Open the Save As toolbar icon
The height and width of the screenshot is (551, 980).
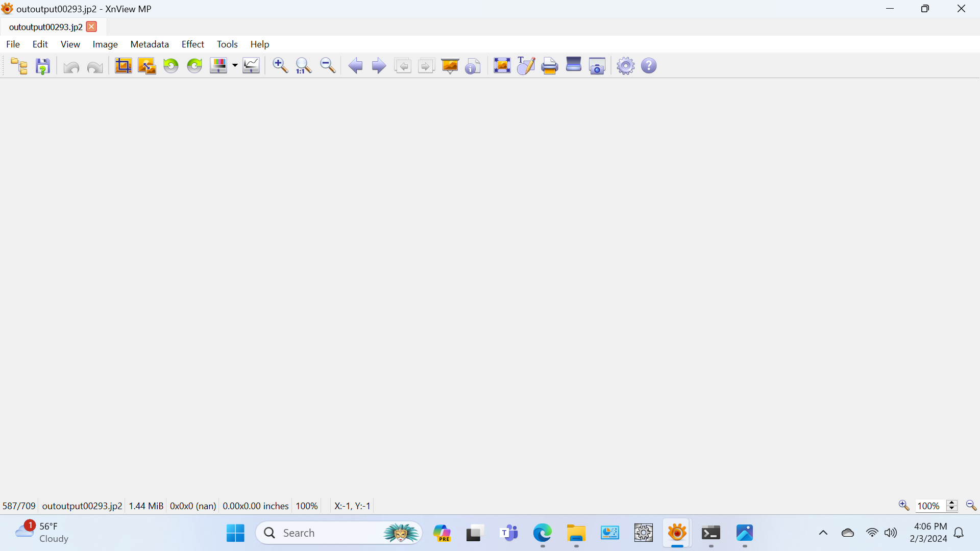pos(43,66)
